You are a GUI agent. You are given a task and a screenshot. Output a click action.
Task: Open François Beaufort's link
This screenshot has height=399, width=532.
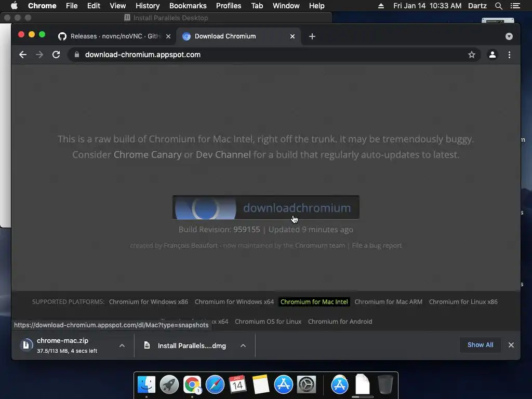pyautogui.click(x=191, y=245)
